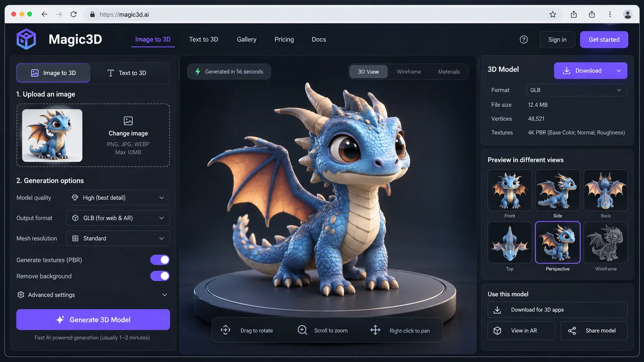Click the Sign in button
Viewport: 644px width, 362px height.
pyautogui.click(x=557, y=39)
